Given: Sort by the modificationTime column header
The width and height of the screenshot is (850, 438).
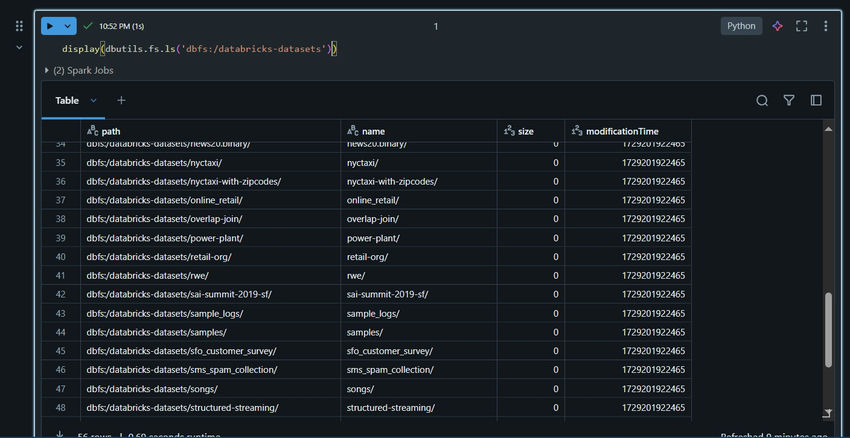Looking at the screenshot, I should pyautogui.click(x=628, y=131).
